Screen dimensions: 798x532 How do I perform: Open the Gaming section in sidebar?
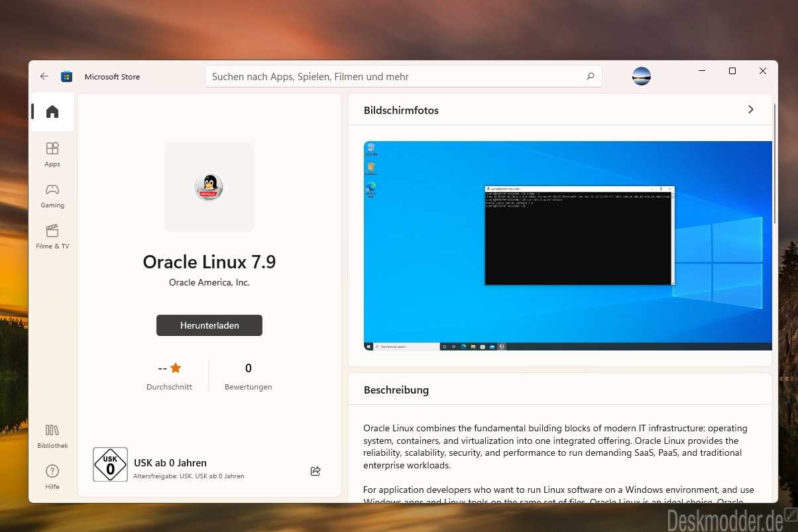tap(52, 196)
